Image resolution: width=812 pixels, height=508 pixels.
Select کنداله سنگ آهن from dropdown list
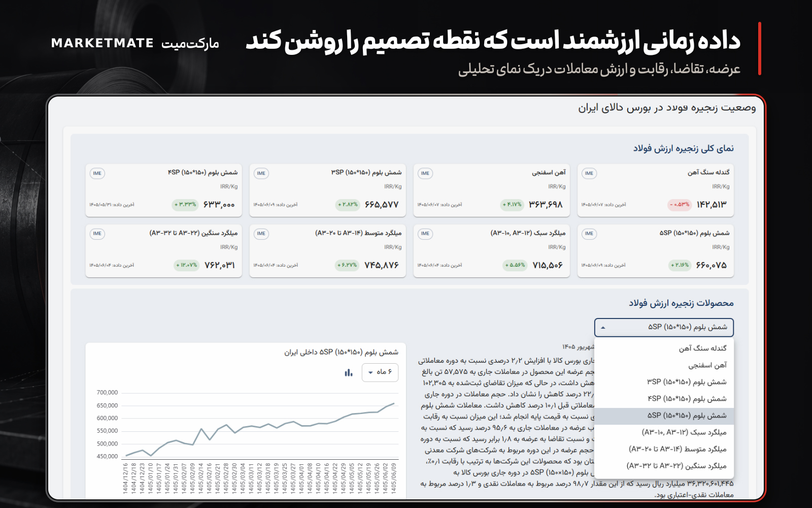(664, 348)
